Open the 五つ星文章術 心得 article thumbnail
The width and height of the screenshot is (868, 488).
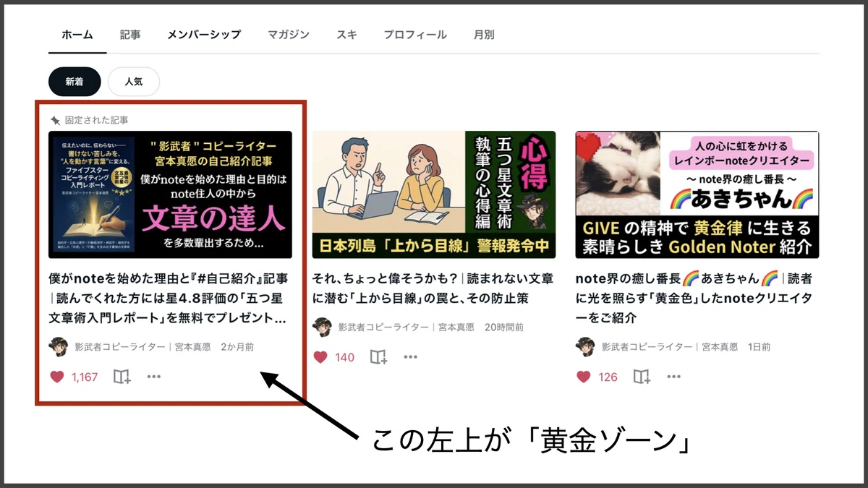434,194
